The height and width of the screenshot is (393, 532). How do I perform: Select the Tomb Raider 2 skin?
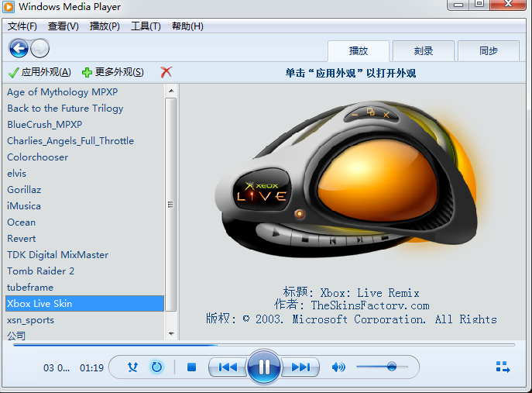pos(85,271)
